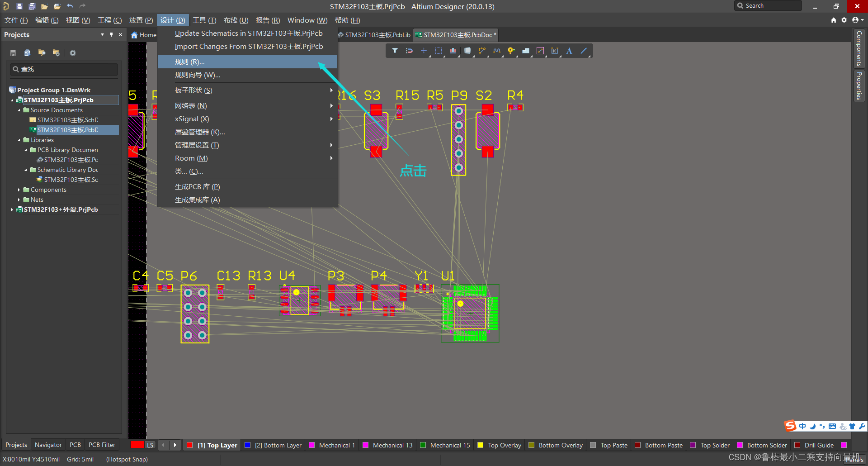Click the Bottom Layer blue color swatch
868x466 pixels.
click(247, 445)
